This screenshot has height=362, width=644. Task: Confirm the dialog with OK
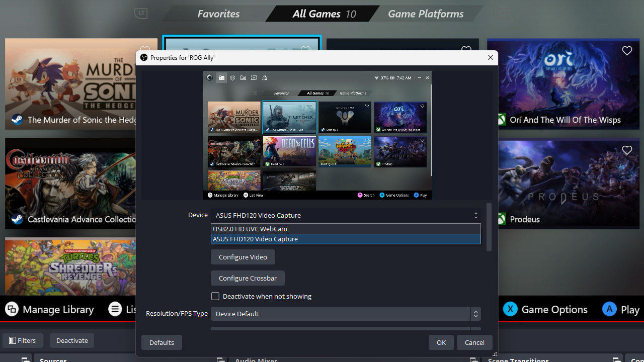pyautogui.click(x=441, y=342)
